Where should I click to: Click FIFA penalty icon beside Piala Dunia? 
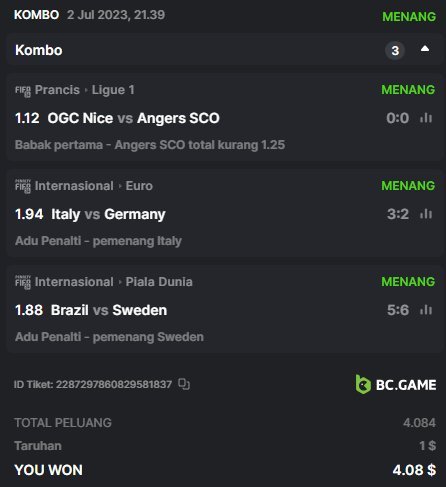[x=23, y=282]
